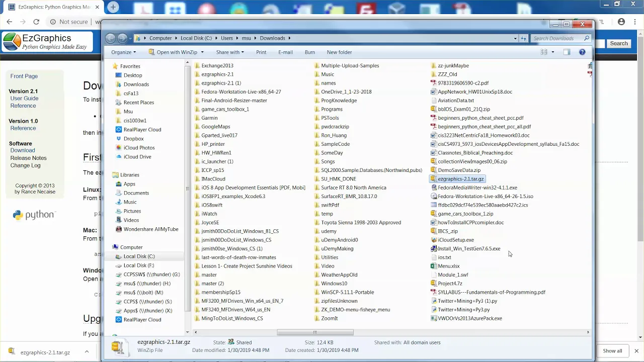Select Recent Places under Favorites

pyautogui.click(x=138, y=103)
